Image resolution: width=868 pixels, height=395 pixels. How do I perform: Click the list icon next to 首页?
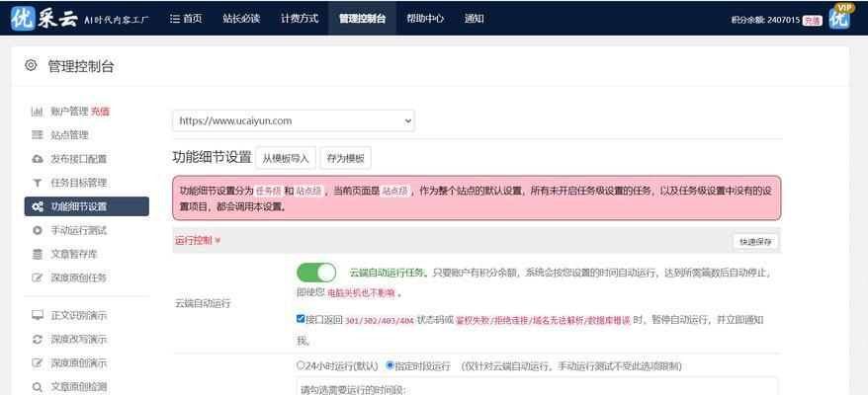(x=174, y=18)
